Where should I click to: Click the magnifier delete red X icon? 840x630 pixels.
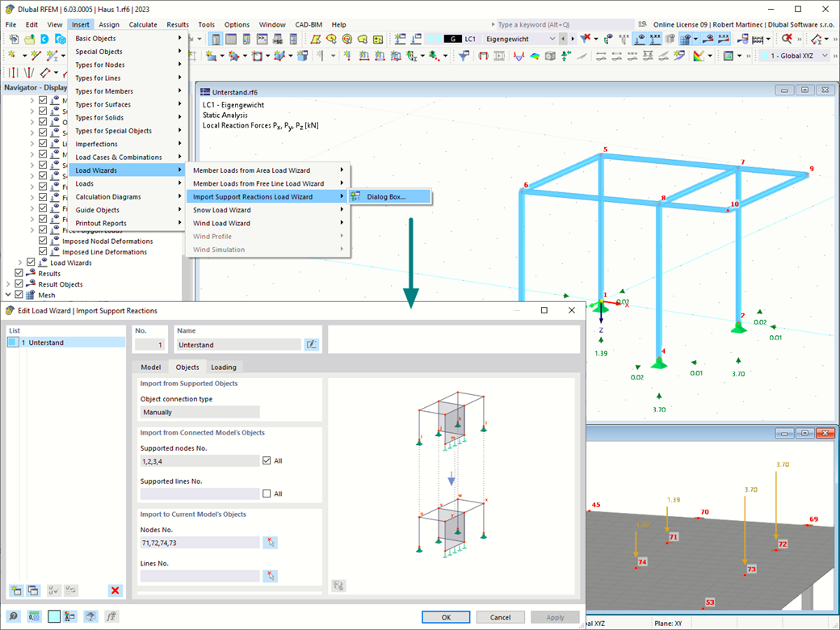[787, 39]
